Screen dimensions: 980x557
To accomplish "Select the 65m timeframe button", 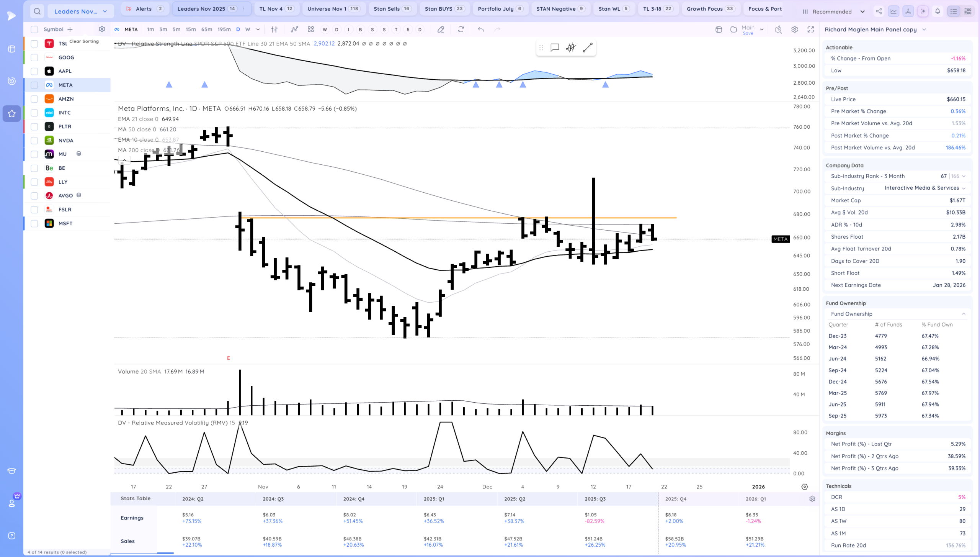I will 207,29.
